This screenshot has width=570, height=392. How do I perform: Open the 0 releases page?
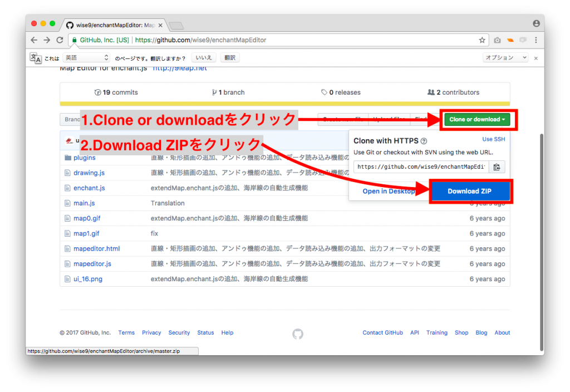pyautogui.click(x=341, y=92)
